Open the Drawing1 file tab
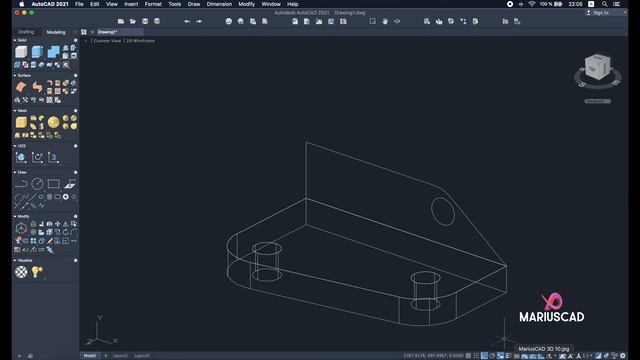640x360 pixels. coord(120,32)
